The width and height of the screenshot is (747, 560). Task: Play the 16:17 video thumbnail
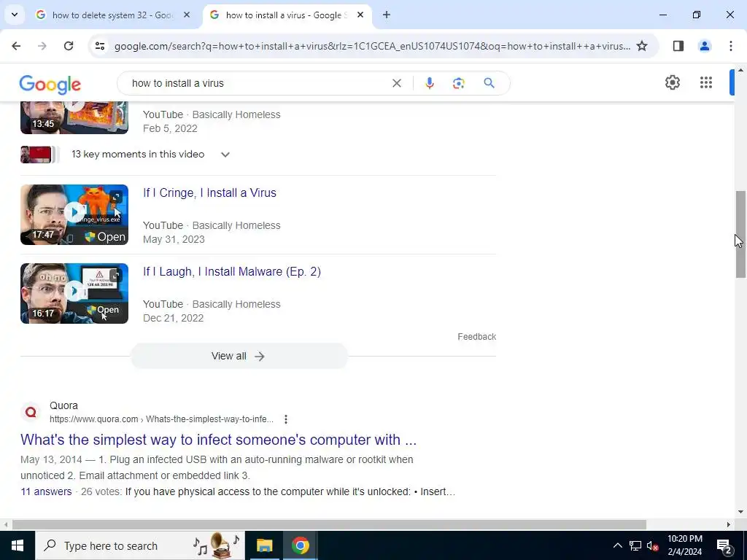(x=74, y=293)
